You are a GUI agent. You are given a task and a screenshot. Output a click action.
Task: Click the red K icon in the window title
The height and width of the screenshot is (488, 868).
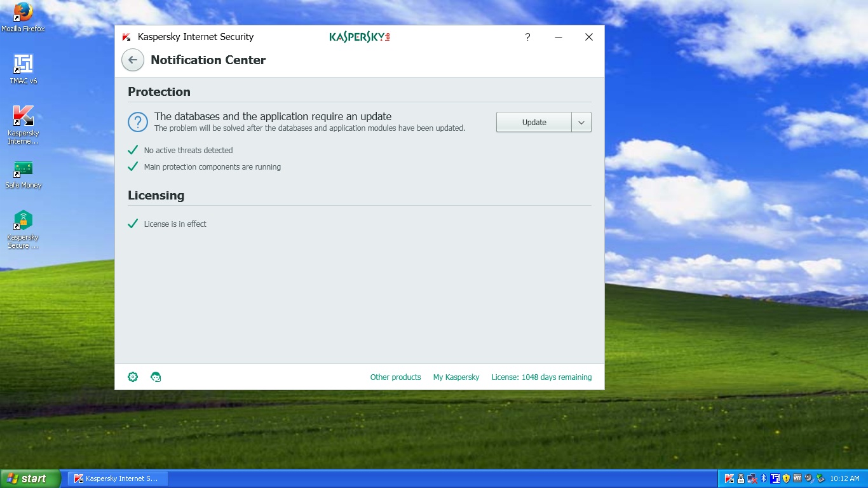pyautogui.click(x=126, y=37)
